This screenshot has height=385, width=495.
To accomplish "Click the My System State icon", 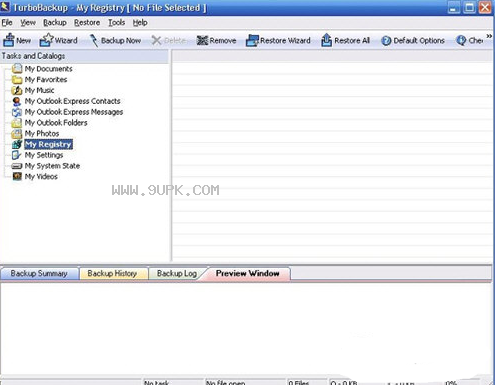I will tap(17, 166).
